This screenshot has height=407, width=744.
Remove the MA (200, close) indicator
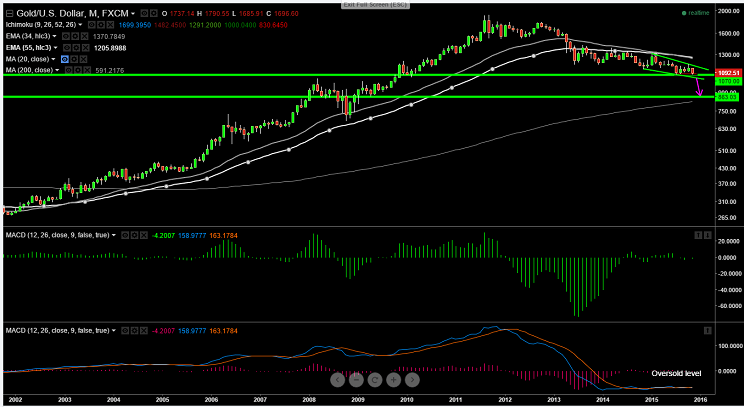point(87,71)
